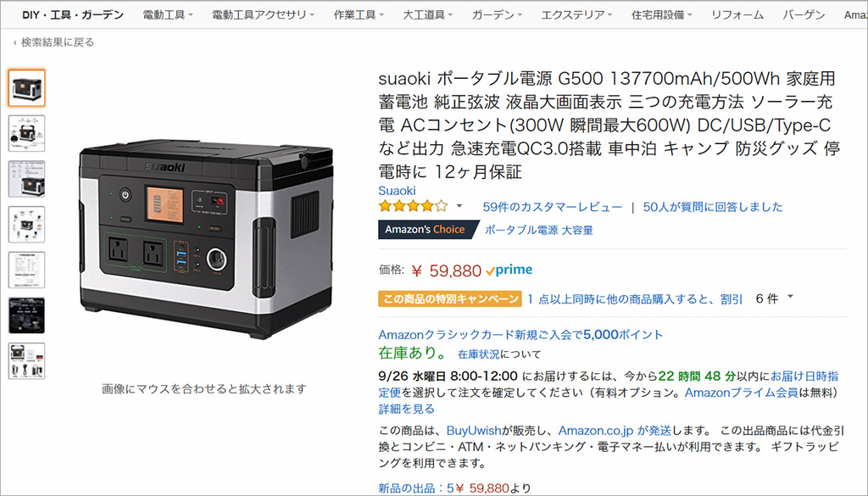Select the dark-background sixth thumbnail
Viewport: 868px width, 496px height.
pos(26,315)
